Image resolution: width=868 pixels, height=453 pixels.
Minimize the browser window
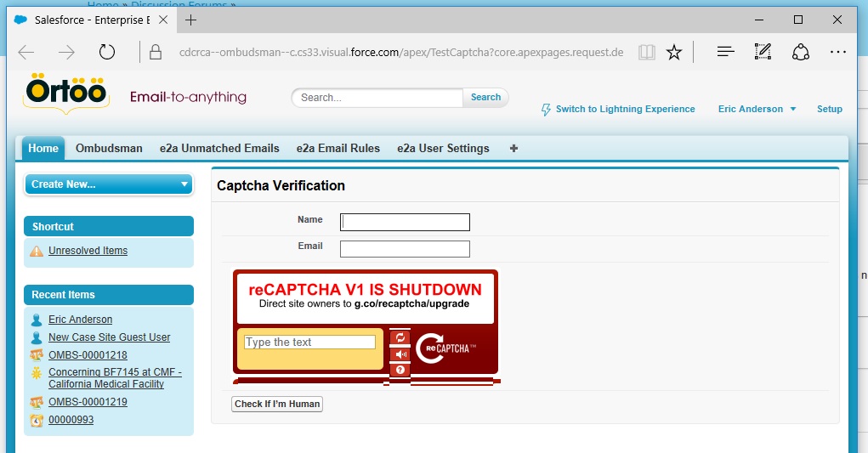759,20
